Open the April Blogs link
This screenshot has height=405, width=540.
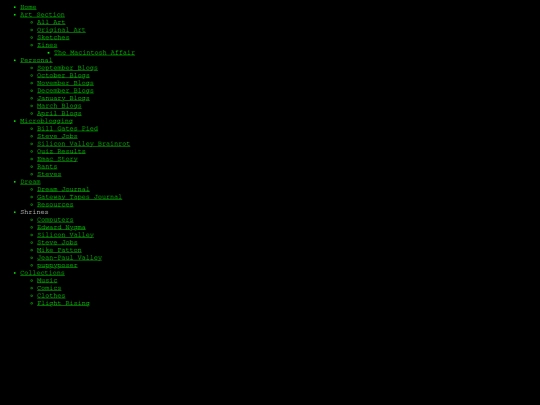tap(59, 113)
